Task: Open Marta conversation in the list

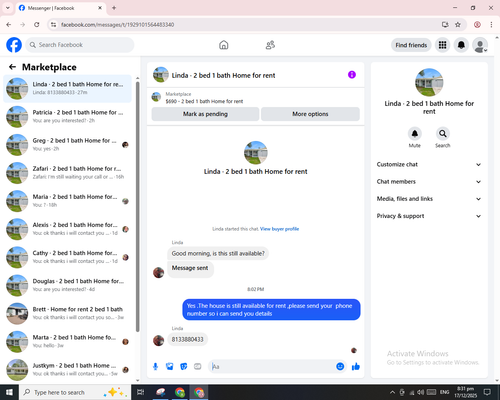Action: pos(67,342)
